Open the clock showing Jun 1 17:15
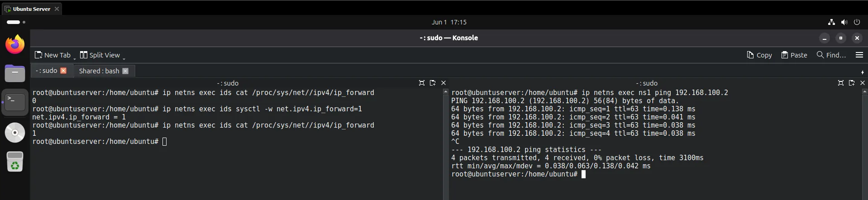Image resolution: width=868 pixels, height=200 pixels. (x=449, y=22)
